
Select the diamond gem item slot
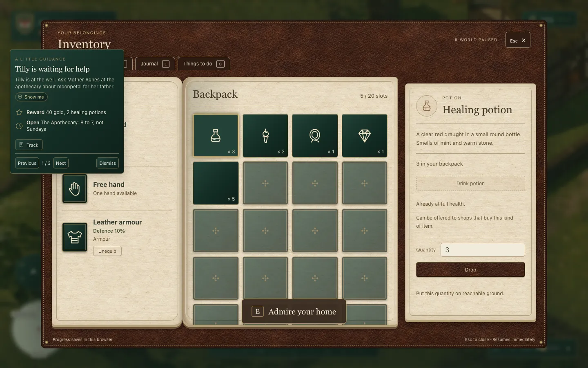365,135
